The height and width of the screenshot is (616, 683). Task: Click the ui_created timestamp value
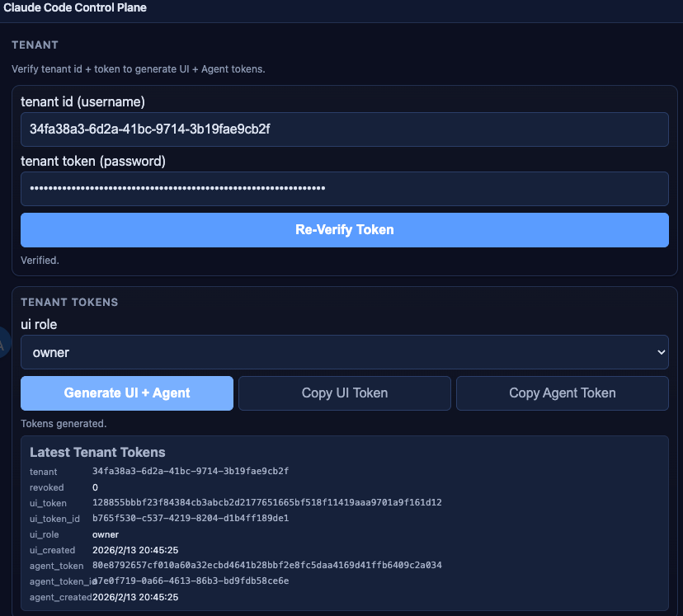tap(135, 550)
